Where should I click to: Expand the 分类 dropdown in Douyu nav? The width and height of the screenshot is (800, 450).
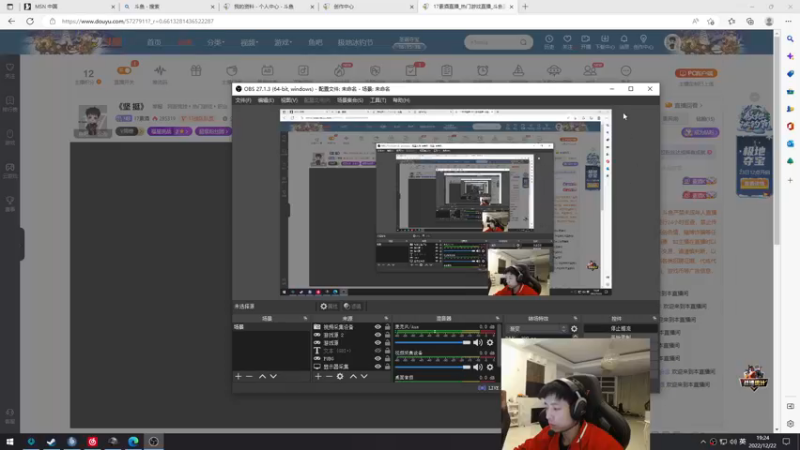point(215,42)
